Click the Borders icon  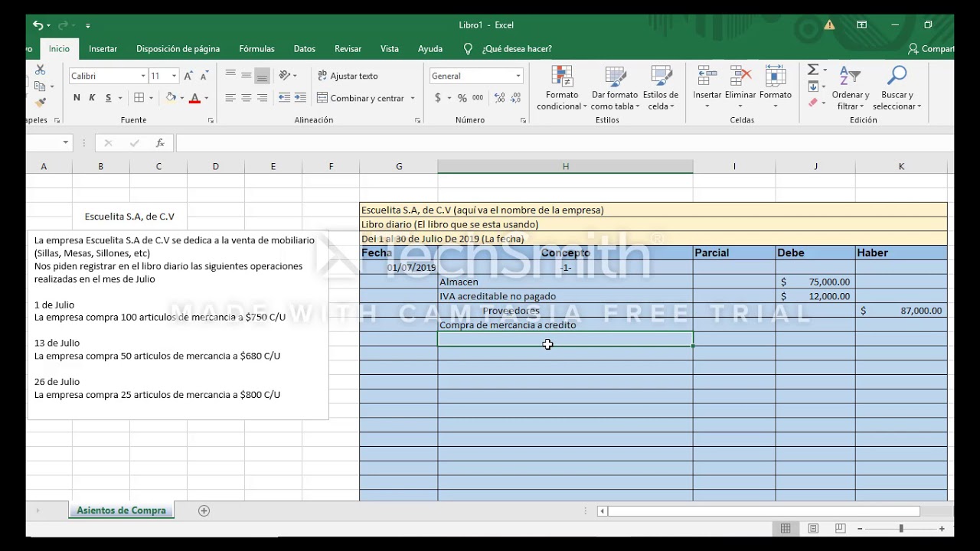(x=139, y=98)
